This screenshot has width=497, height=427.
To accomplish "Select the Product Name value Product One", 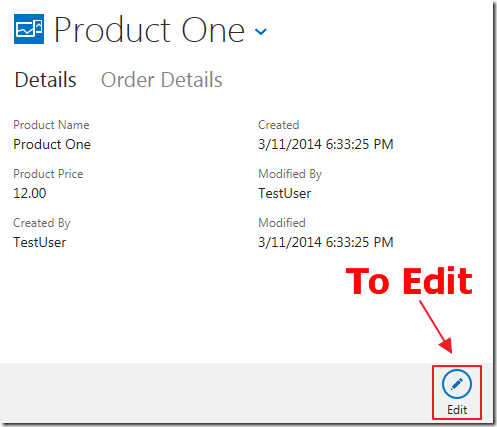I will coord(52,144).
